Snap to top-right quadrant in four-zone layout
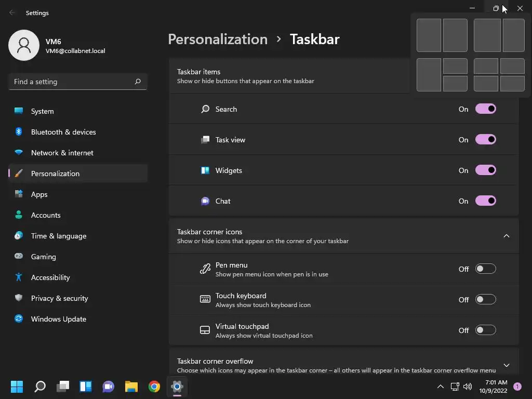The height and width of the screenshot is (399, 532). coord(512,66)
